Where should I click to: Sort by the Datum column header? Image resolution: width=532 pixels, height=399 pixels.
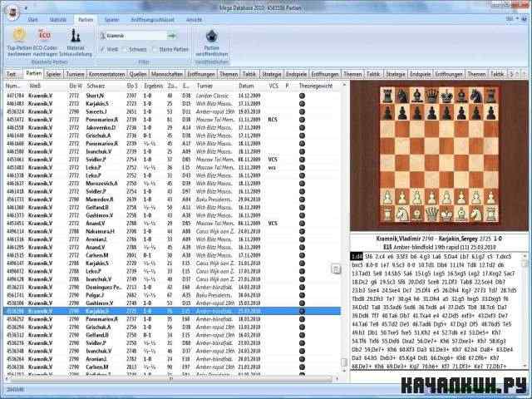[246, 86]
